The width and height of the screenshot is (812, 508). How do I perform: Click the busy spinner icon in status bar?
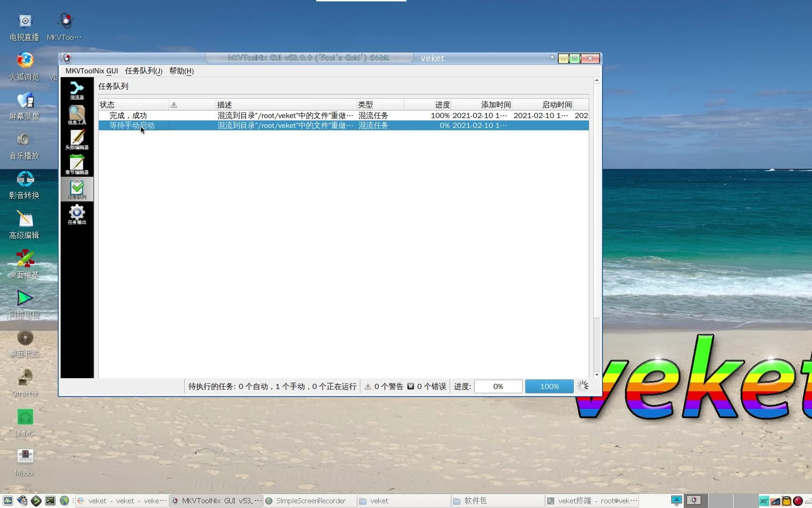pos(583,386)
